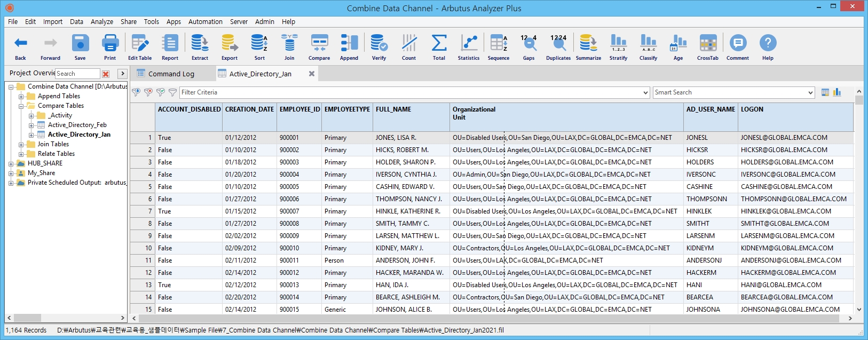Select Private Scheduled Output tree item

77,183
